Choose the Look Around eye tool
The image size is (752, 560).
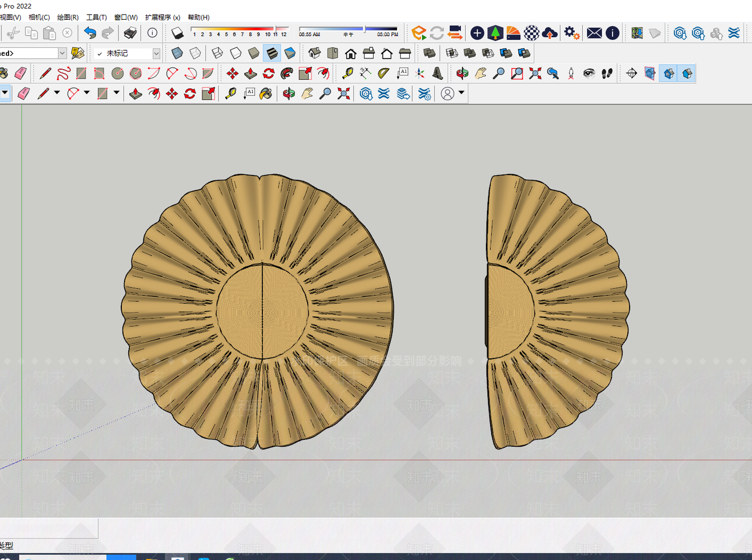[x=588, y=73]
